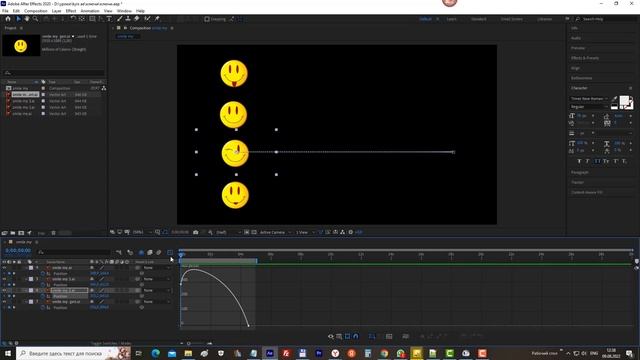The height and width of the screenshot is (360, 640).
Task: Switch to the Learn workspace
Action: pyautogui.click(x=451, y=19)
